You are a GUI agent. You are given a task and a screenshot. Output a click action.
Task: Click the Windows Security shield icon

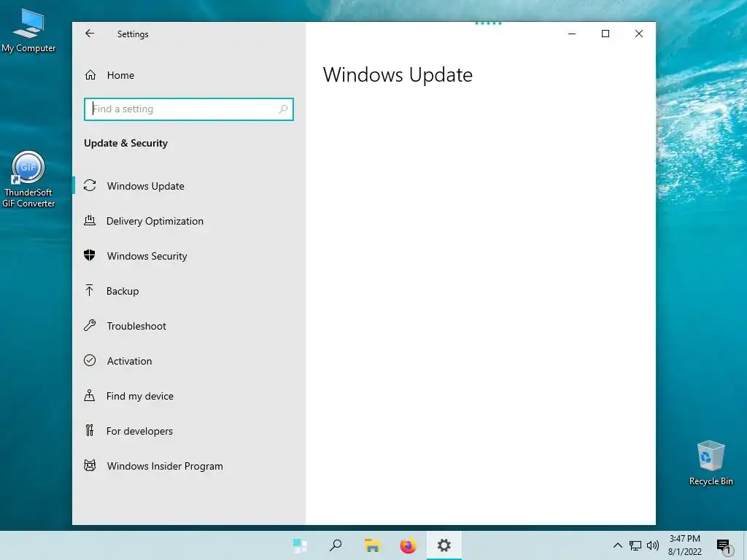click(90, 255)
